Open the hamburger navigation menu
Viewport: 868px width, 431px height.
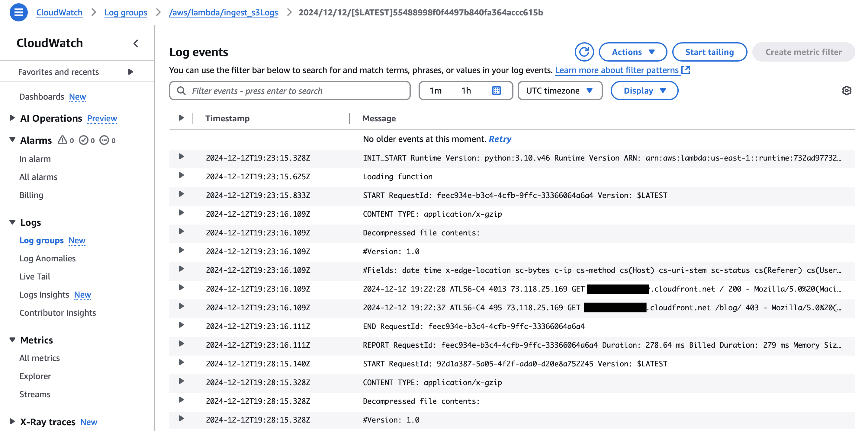pyautogui.click(x=18, y=12)
